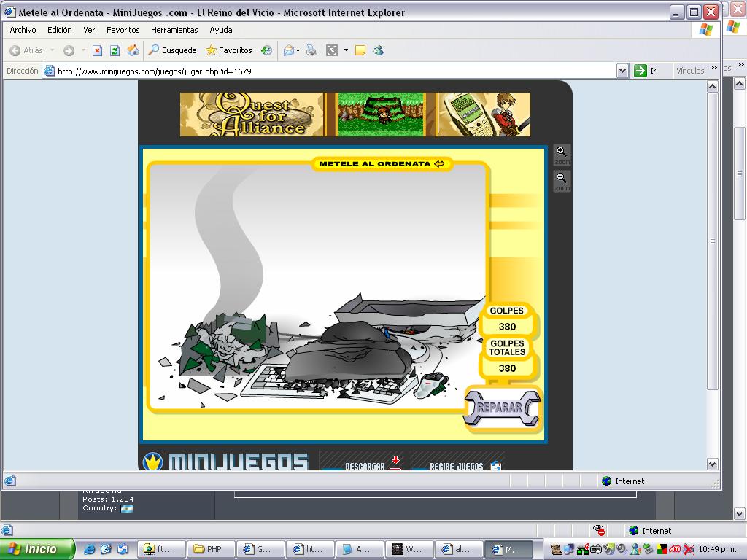Open the Edición menu

60,30
